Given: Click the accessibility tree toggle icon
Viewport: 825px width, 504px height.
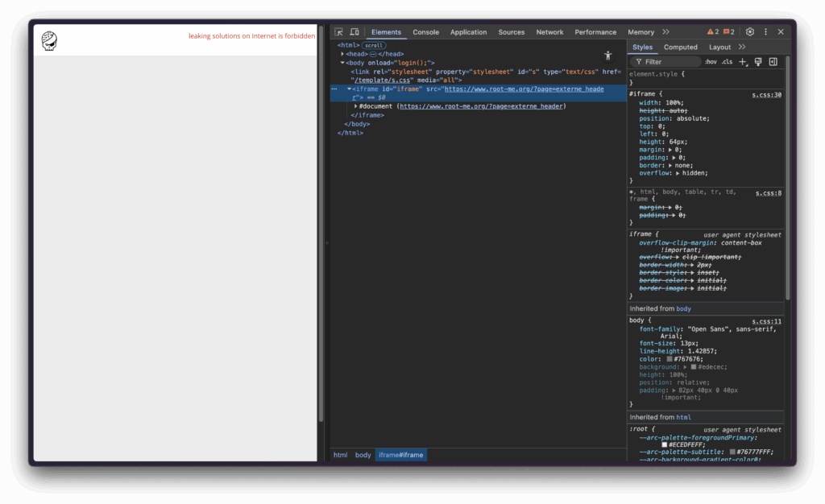Looking at the screenshot, I should click(x=608, y=56).
